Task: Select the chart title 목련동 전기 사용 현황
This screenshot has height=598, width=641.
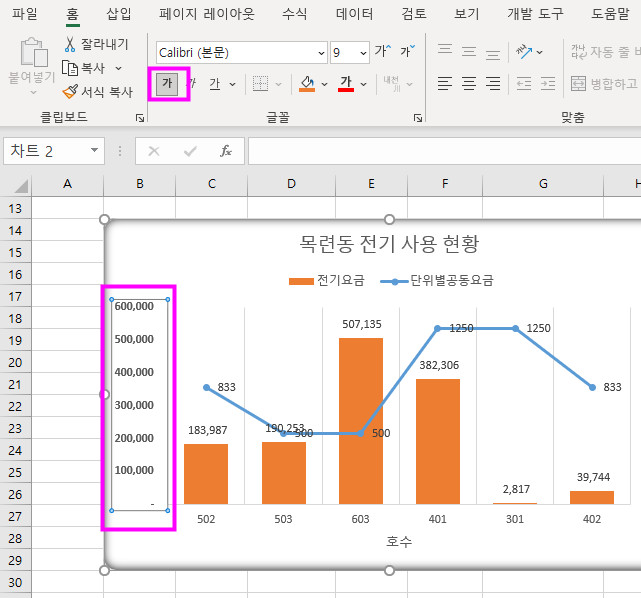Action: click(389, 243)
